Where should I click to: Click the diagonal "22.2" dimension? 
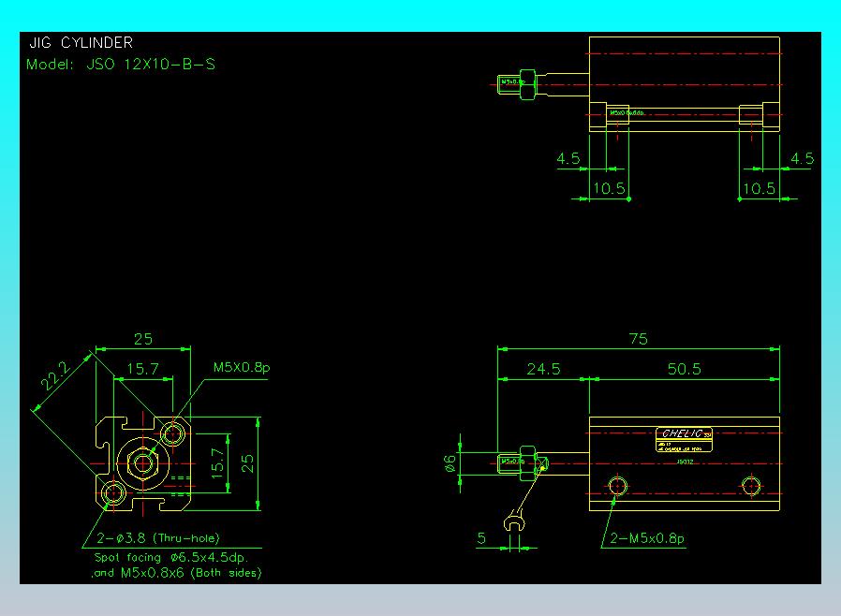pos(55,375)
